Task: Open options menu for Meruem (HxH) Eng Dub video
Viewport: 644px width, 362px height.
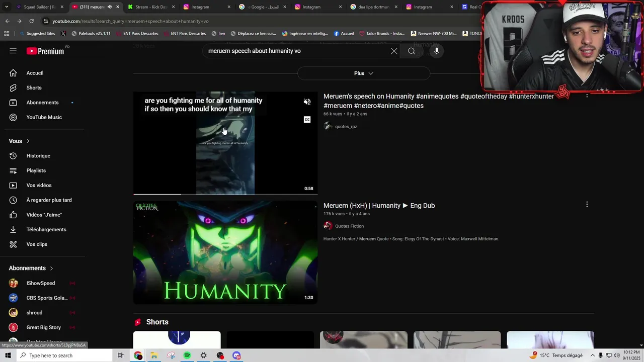Action: point(587,205)
